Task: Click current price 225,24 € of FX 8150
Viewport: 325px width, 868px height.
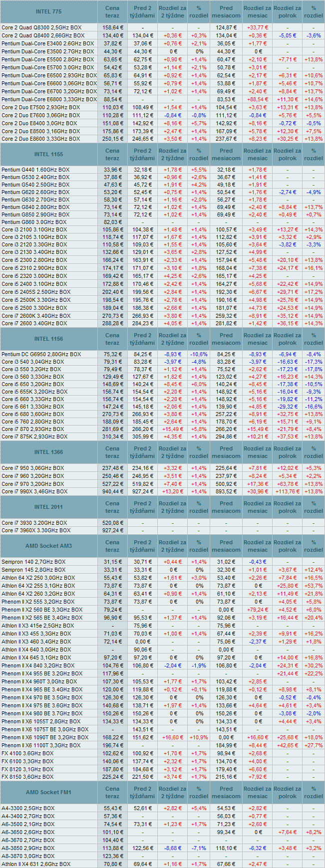Action: pos(112,777)
